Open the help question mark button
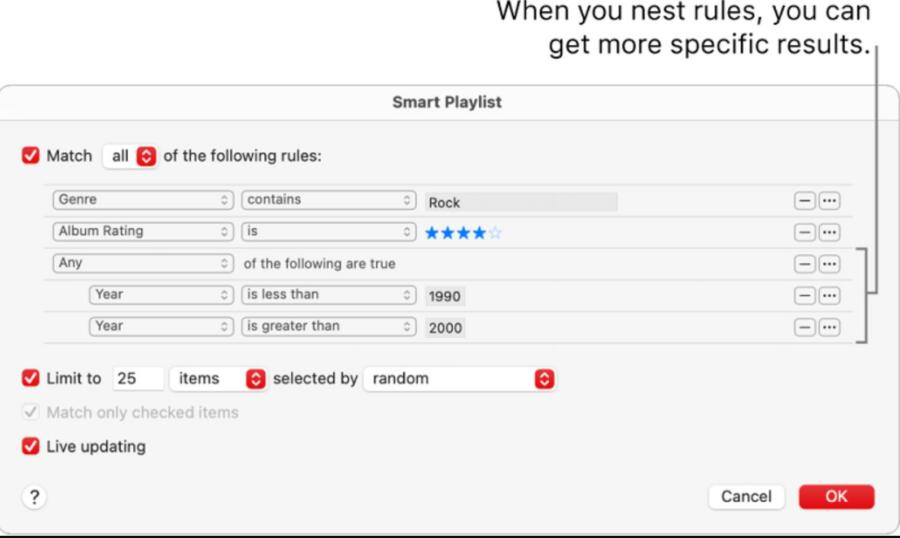The height and width of the screenshot is (538, 900). 34,497
